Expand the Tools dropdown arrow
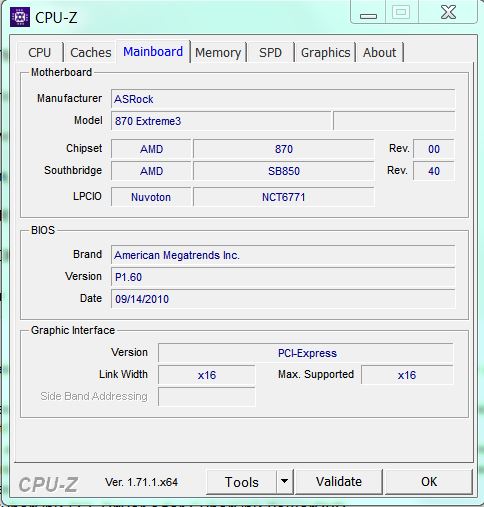The width and height of the screenshot is (484, 507). coord(285,482)
